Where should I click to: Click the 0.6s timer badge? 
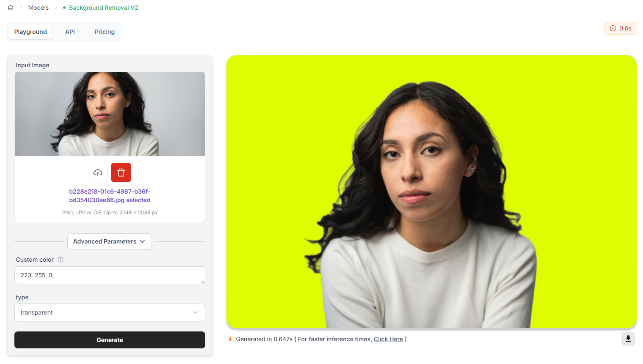[x=621, y=28]
